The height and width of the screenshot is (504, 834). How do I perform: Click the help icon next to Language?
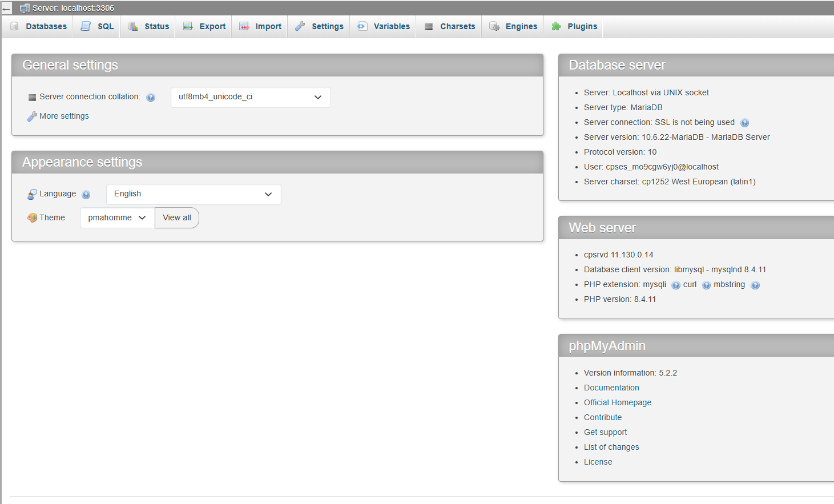click(86, 195)
